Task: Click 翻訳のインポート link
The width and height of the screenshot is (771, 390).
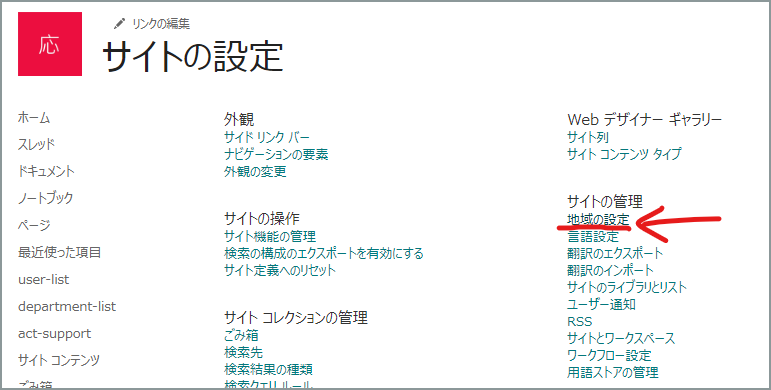Action: pos(610,270)
